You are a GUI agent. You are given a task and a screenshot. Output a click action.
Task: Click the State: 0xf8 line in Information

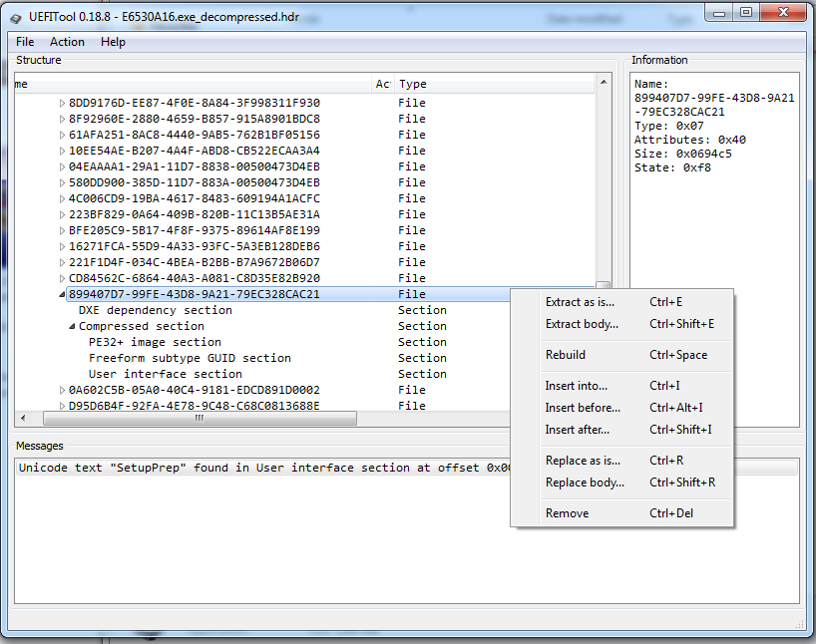(672, 168)
